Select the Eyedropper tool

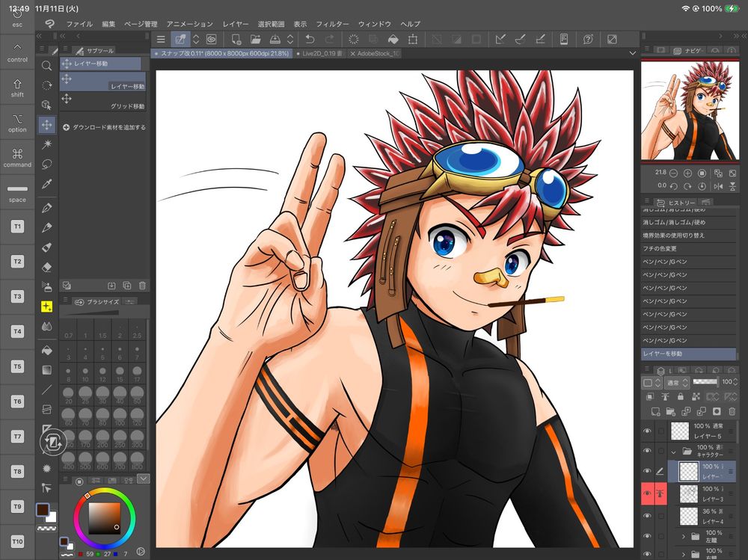coord(47,183)
